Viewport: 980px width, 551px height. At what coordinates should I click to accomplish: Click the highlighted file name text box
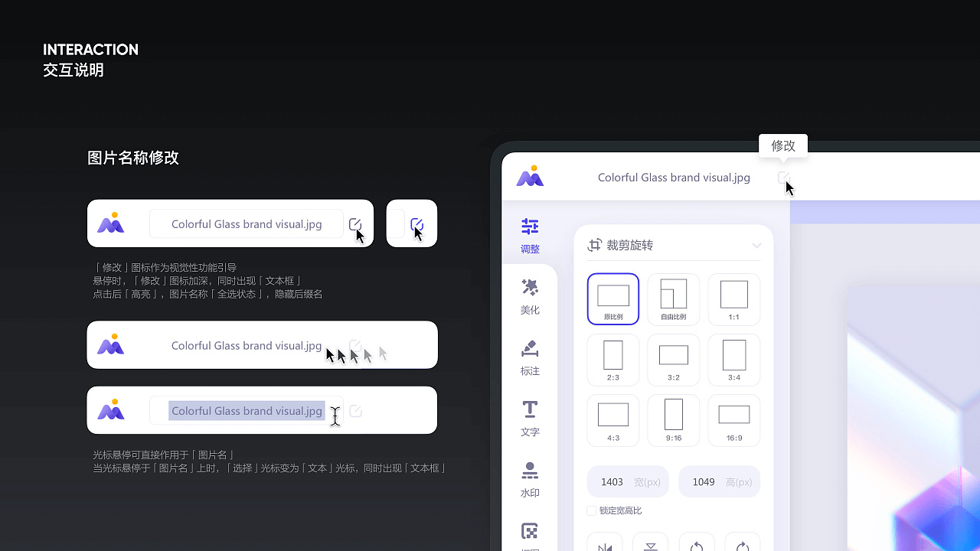pyautogui.click(x=247, y=411)
